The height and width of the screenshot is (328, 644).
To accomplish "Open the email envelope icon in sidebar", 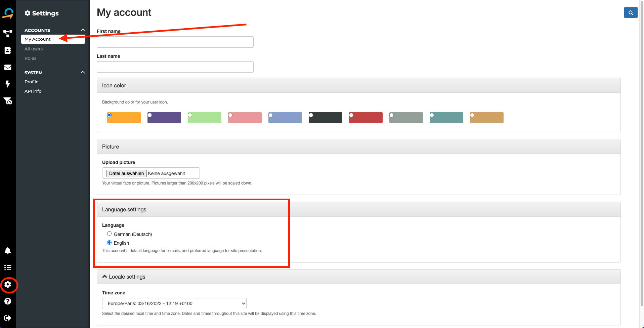I will tap(8, 67).
